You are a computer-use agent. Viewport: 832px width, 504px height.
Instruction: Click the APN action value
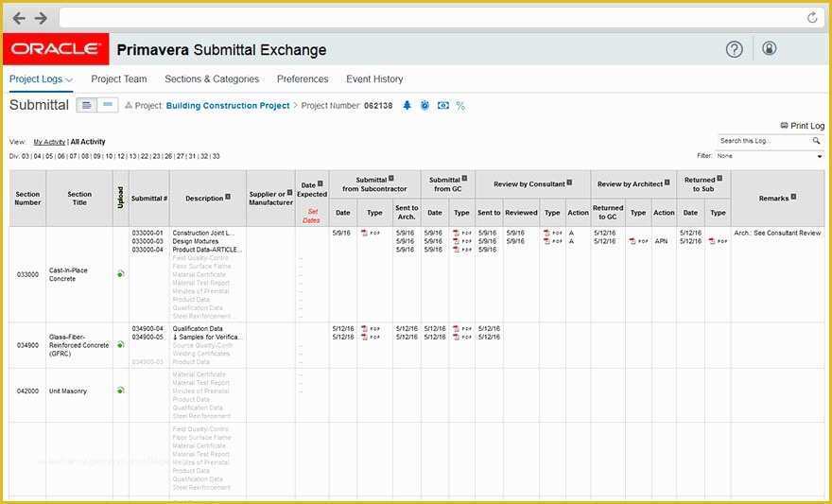[661, 241]
